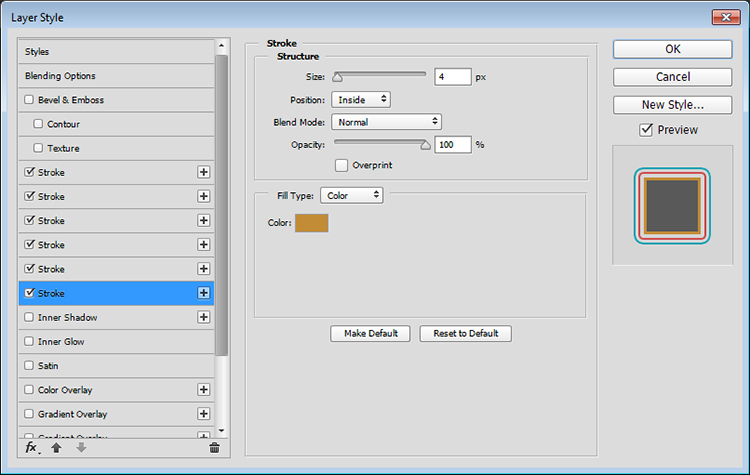
Task: Click the trash delete effect icon
Action: (x=214, y=449)
